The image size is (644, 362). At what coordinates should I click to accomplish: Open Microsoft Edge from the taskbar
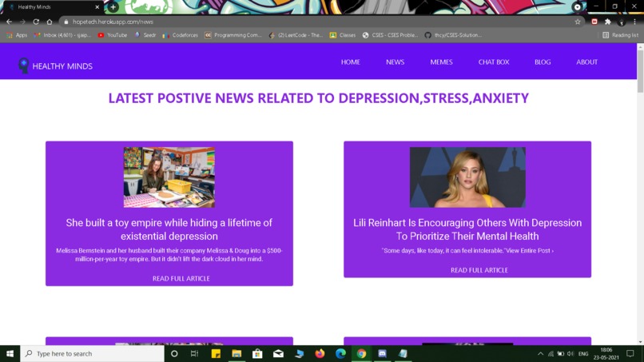click(341, 353)
